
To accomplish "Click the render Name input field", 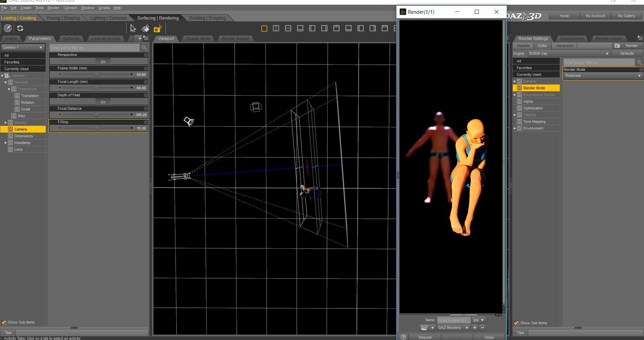I will click(453, 320).
